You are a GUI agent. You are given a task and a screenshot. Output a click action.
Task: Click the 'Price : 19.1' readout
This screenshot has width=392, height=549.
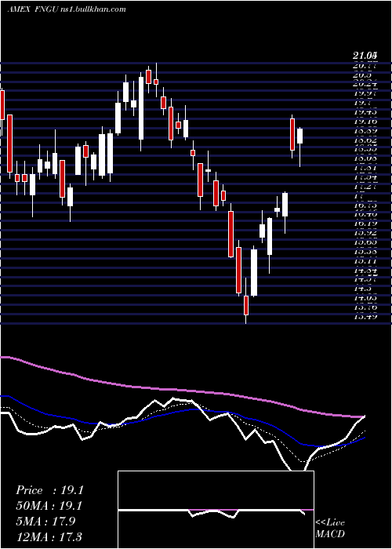(49, 490)
